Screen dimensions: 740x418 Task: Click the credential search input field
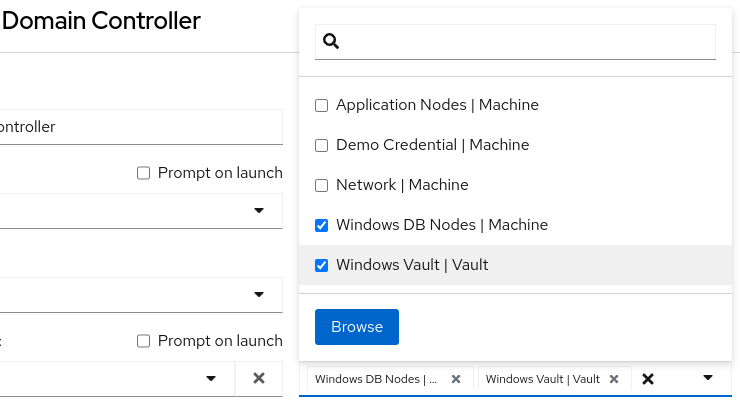point(515,42)
